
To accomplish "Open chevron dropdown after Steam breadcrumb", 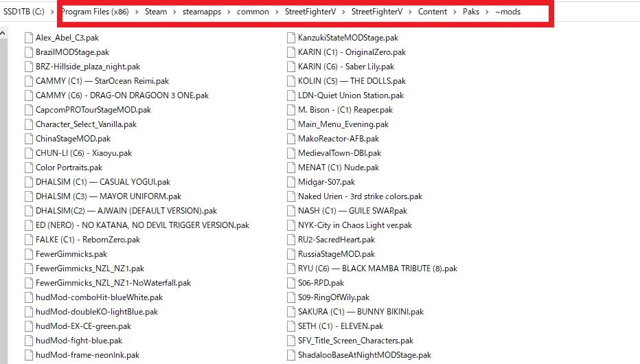I will pos(174,12).
